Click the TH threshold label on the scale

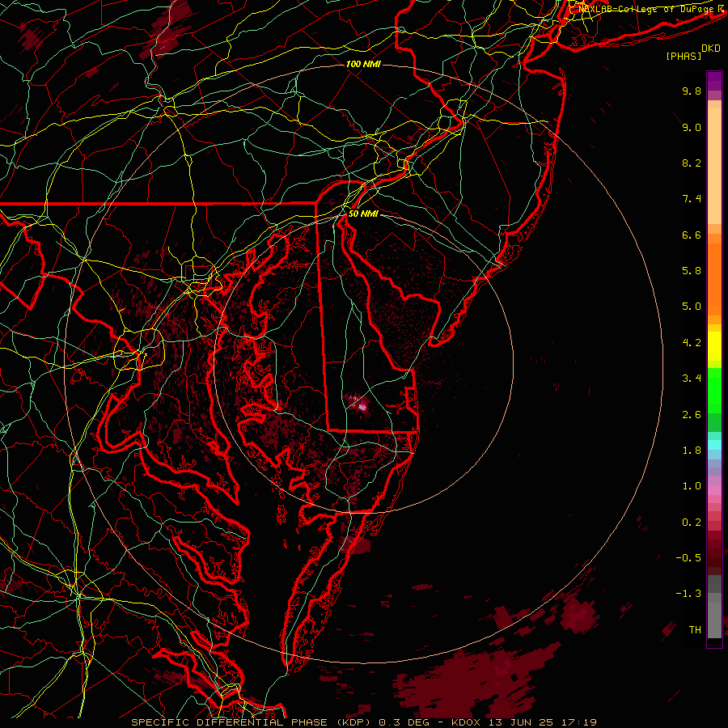695,630
